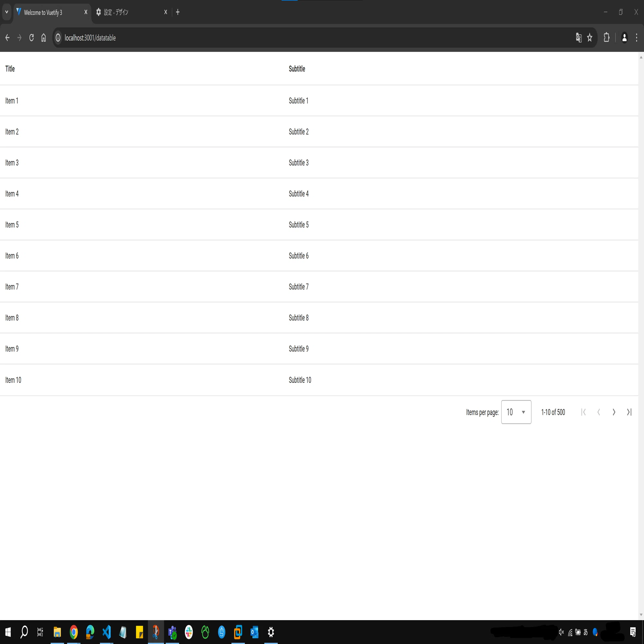Open the Items per page dropdown
The width and height of the screenshot is (644, 644).
click(516, 412)
